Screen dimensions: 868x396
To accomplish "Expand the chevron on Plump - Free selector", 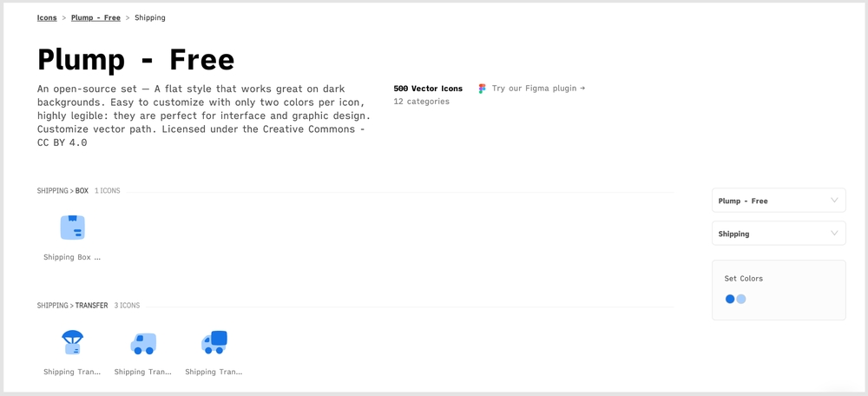I will click(834, 201).
